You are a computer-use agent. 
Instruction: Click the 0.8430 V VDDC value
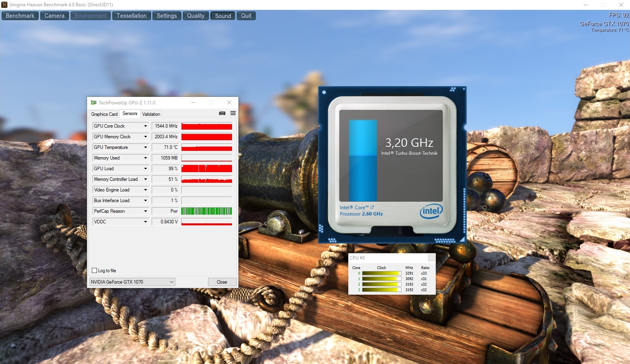click(165, 222)
